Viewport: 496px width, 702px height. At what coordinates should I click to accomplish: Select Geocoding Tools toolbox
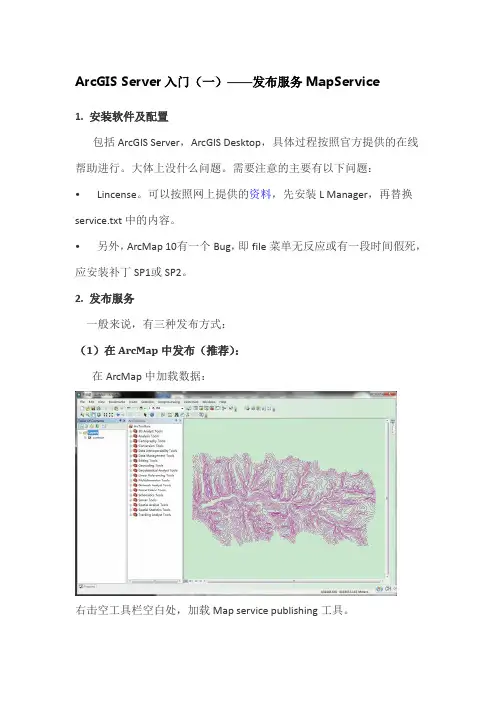pyautogui.click(x=150, y=466)
